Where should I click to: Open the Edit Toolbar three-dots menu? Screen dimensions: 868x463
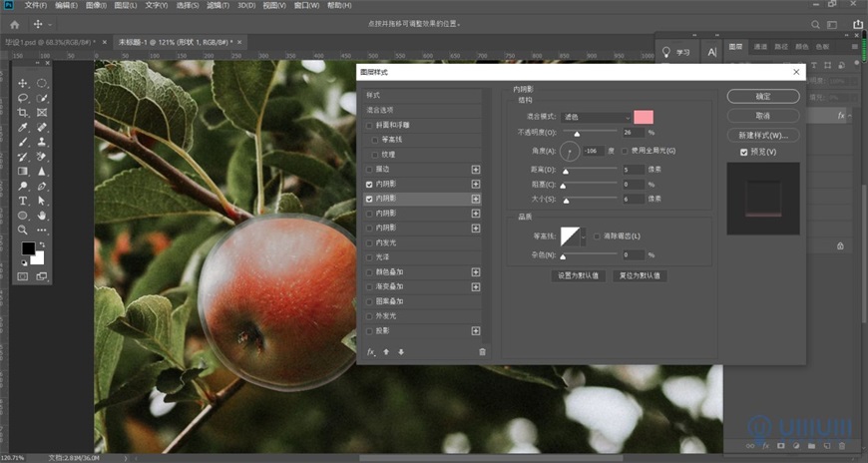point(42,230)
